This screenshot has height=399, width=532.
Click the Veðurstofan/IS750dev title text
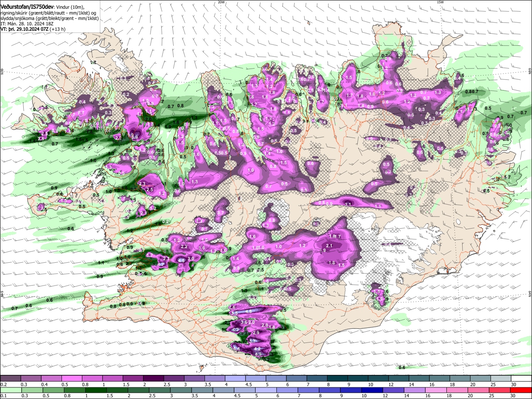coord(27,6)
